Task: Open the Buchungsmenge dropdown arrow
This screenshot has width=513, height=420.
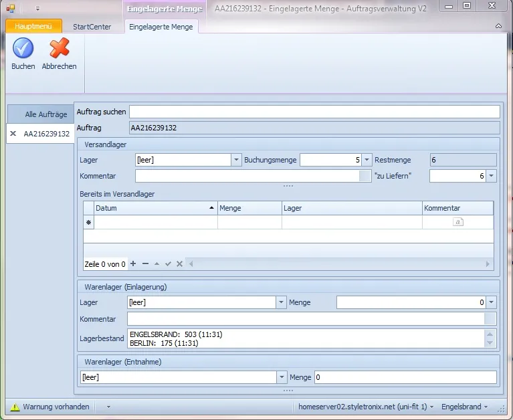Action: coord(367,160)
